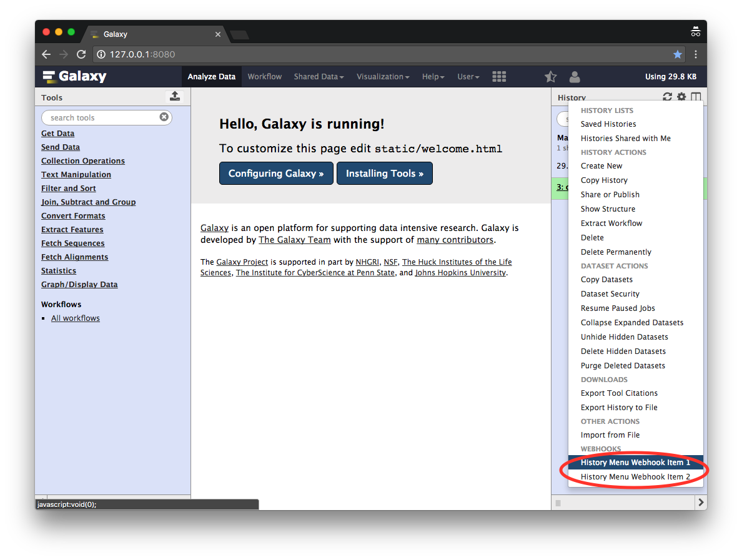742x560 pixels.
Task: Click the search tools input field
Action: [x=100, y=117]
